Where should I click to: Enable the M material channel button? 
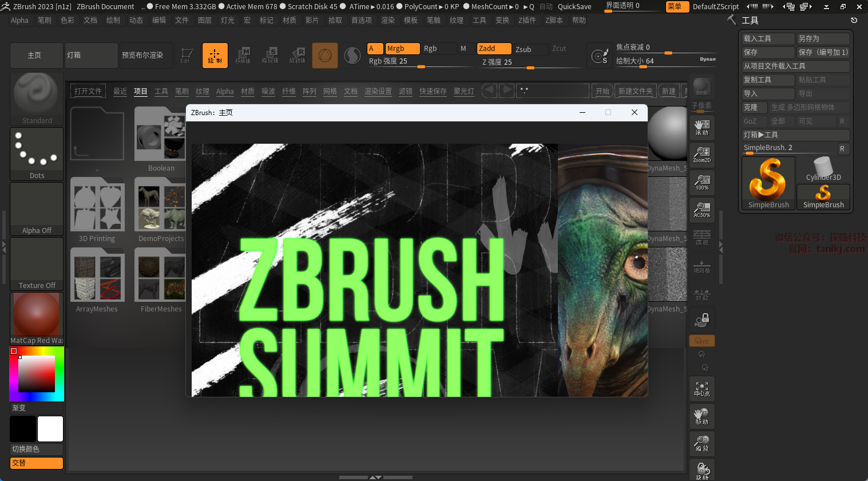point(463,49)
